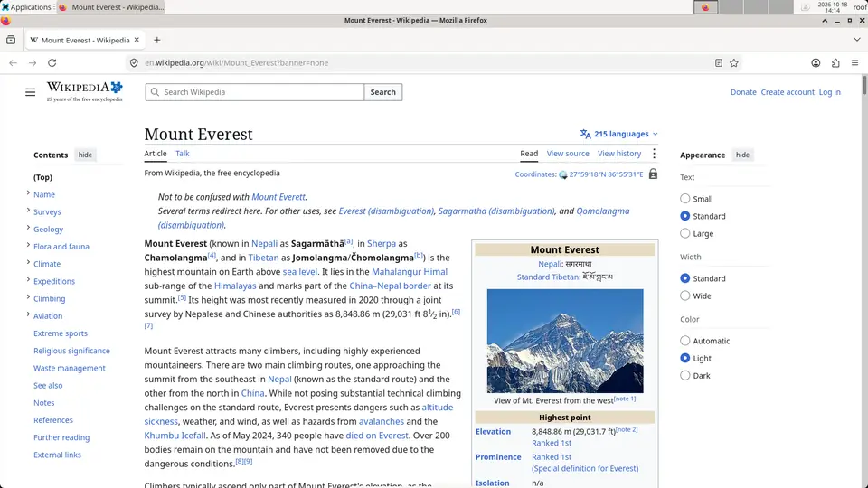This screenshot has width=868, height=488.
Task: Go forward to the next page
Action: pyautogui.click(x=33, y=63)
